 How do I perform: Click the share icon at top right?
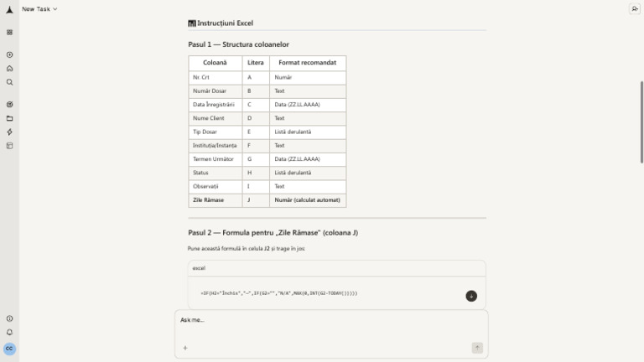tap(635, 8)
